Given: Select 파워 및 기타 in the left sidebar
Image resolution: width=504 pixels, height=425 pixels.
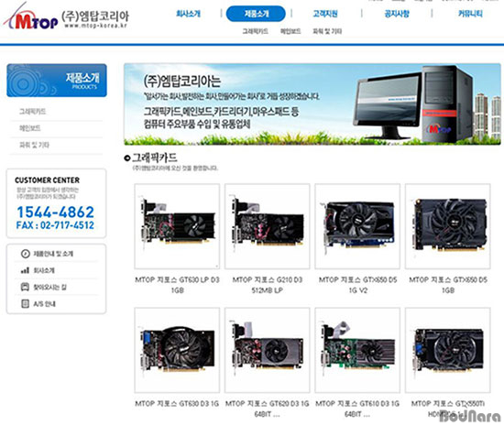Looking at the screenshot, I should point(35,145).
